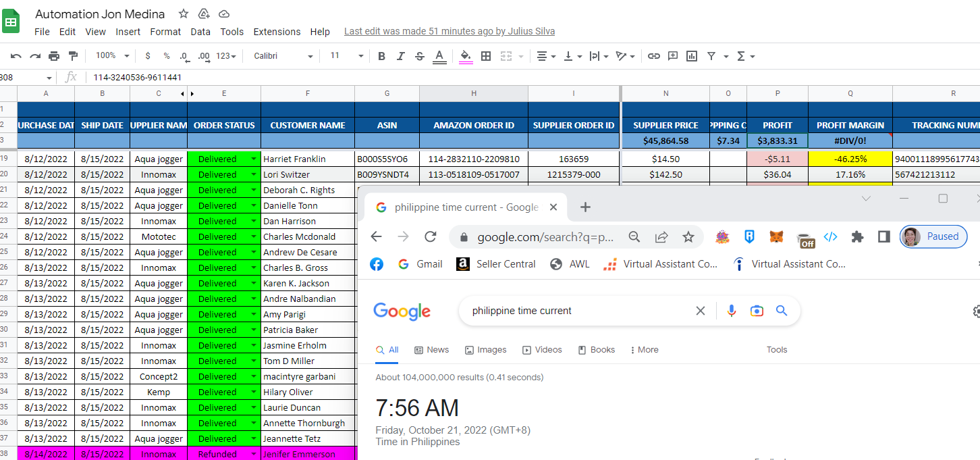Select the Videos tab in Google results
Screen dimensions: 980x460
(x=542, y=350)
